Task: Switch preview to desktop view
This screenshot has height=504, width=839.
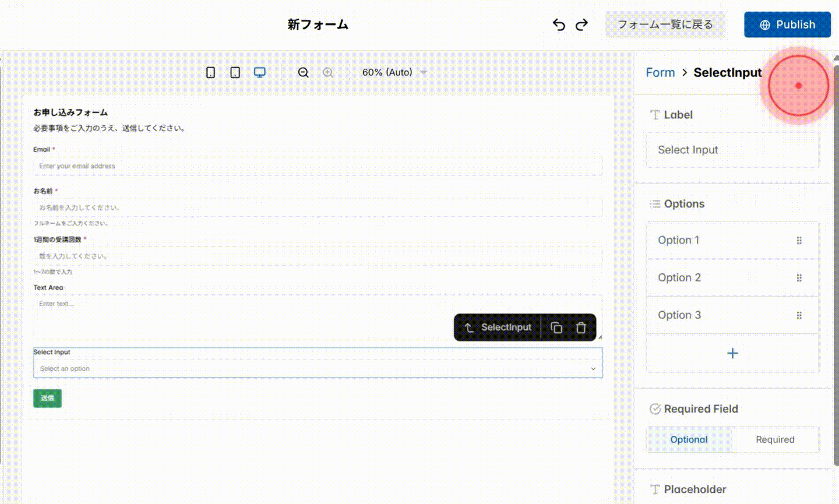Action: (259, 72)
